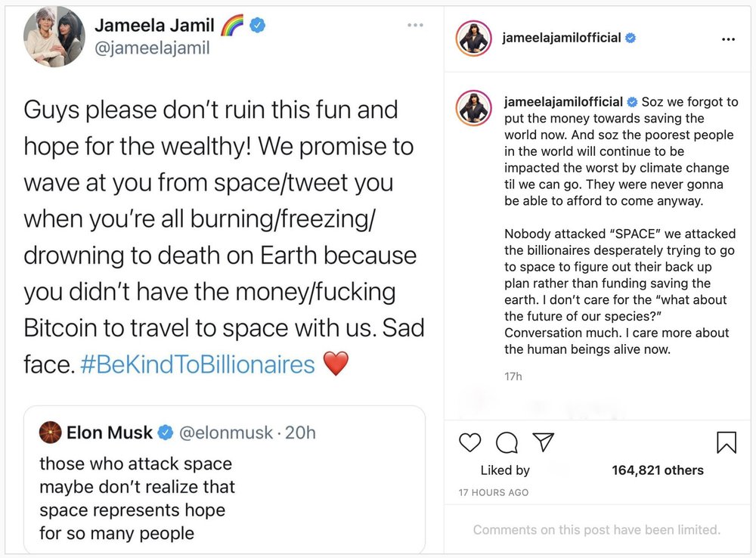Share post with paper plane icon

[543, 442]
